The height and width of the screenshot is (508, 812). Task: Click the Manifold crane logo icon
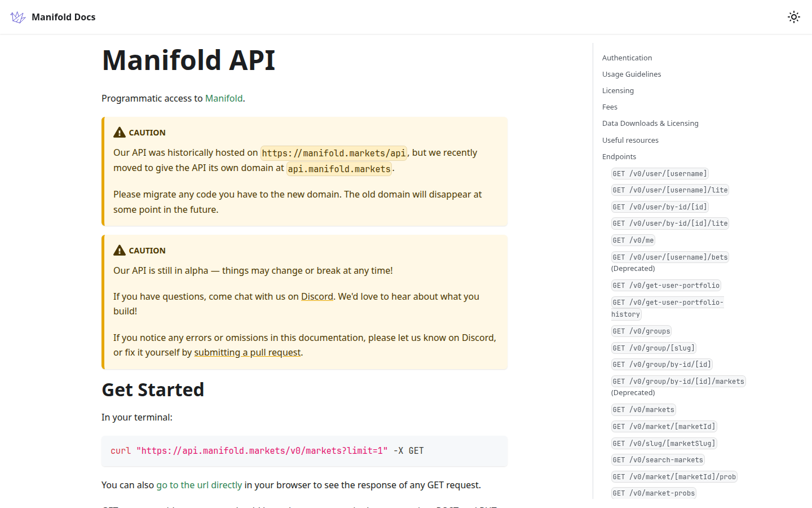(18, 17)
